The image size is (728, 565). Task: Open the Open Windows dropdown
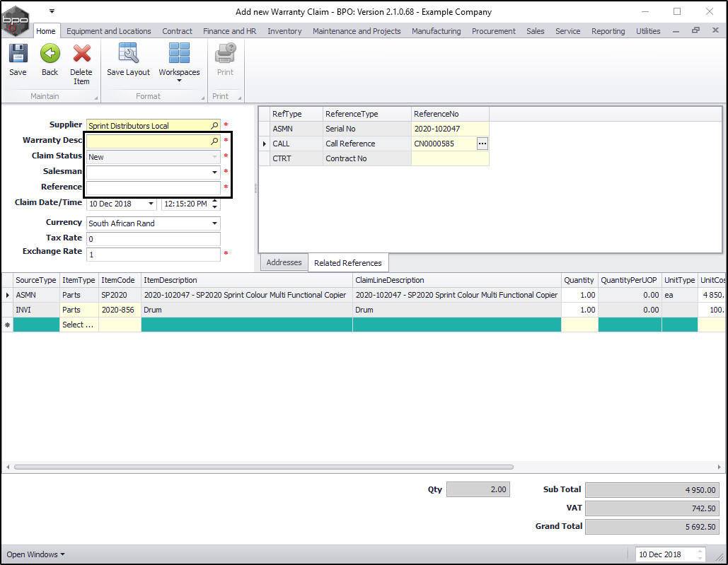pyautogui.click(x=35, y=554)
